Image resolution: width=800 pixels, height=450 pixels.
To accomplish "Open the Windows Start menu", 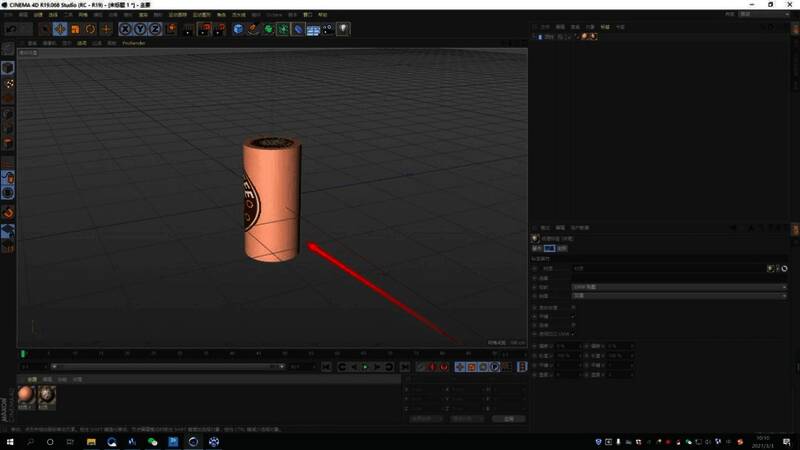I will click(x=10, y=441).
